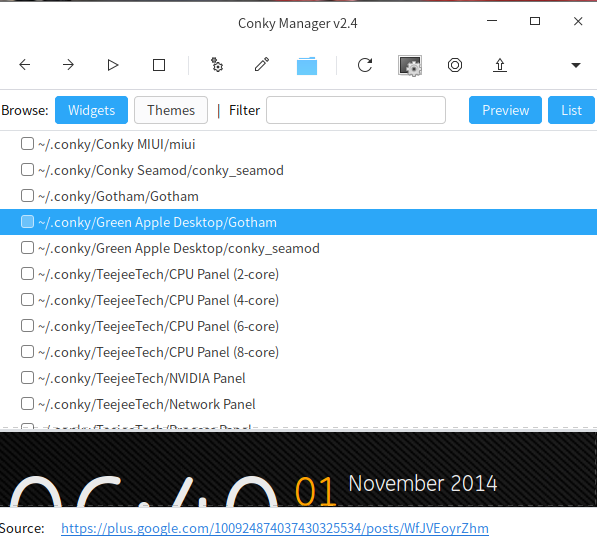Open theme folder with blue folder icon
This screenshot has height=540, width=597.
pos(307,66)
